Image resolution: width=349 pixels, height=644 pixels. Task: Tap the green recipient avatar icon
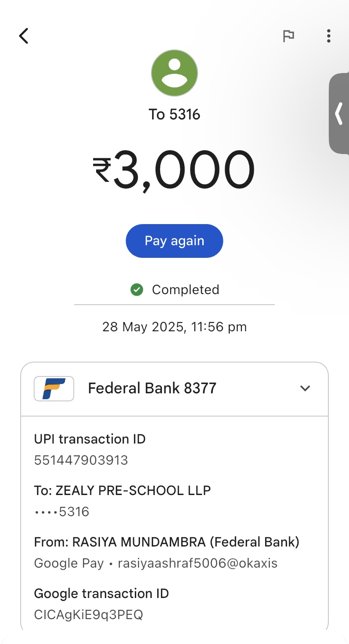(174, 73)
